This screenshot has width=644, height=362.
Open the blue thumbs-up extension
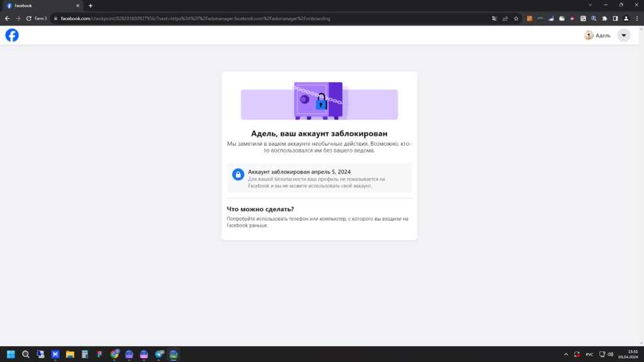point(551,18)
